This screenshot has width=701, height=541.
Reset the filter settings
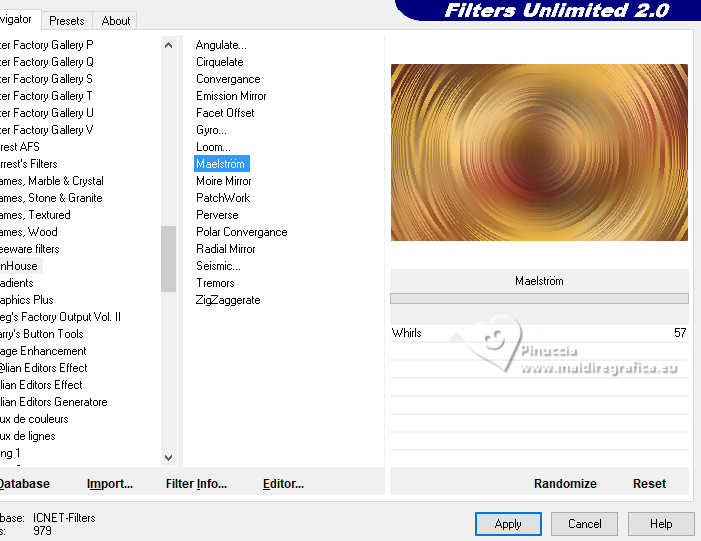click(x=649, y=484)
